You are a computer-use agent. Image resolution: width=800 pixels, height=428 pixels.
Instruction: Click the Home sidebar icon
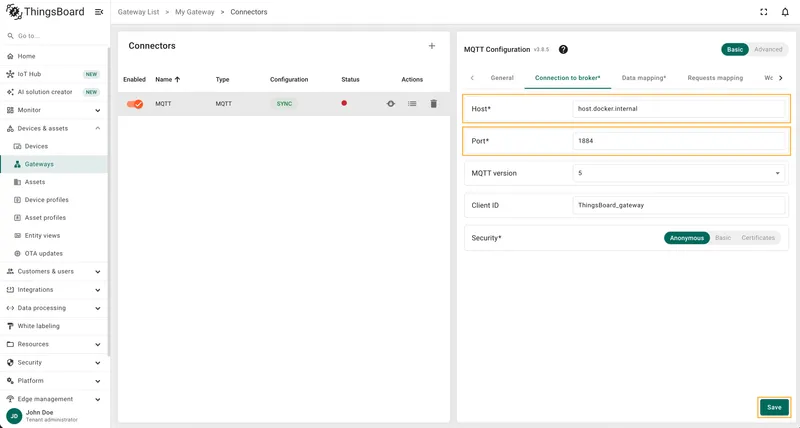(10, 56)
